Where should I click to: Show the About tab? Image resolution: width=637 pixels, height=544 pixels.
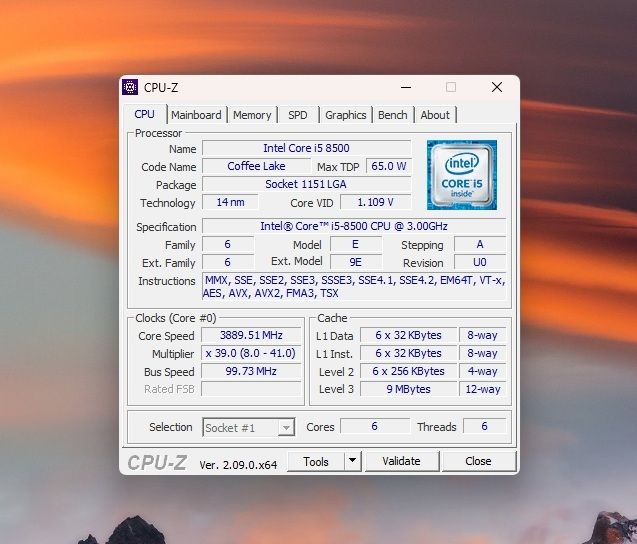(435, 115)
